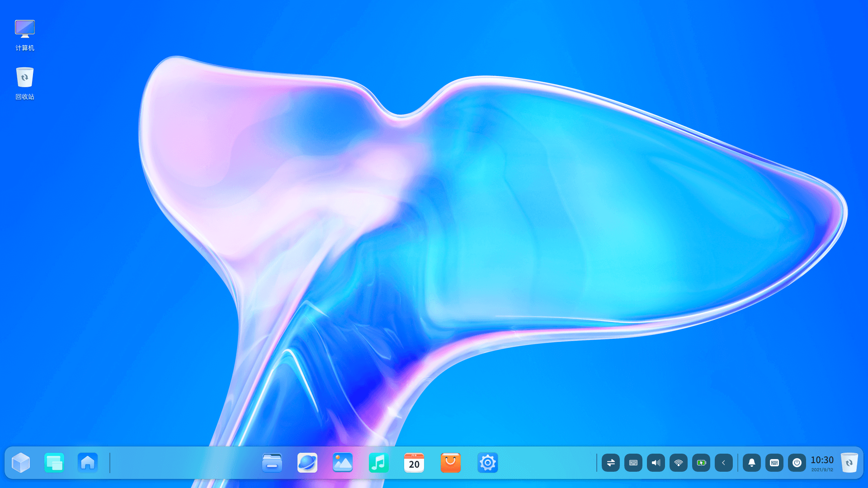Open the calendar icon showing 20
This screenshot has height=488, width=868.
[414, 463]
